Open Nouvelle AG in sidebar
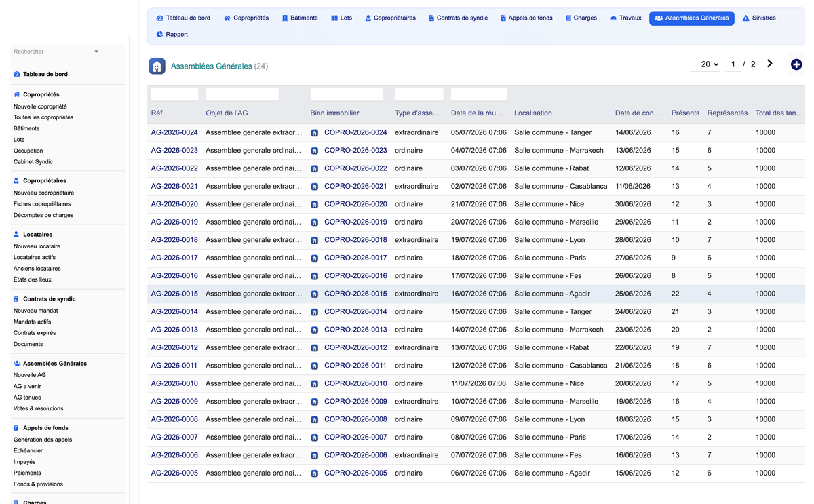Viewport: 814px width, 504px height. 30,375
